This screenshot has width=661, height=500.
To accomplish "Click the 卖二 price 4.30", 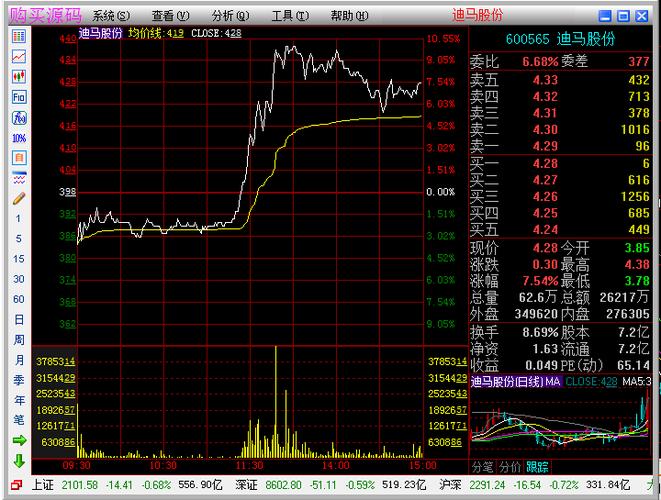I will [x=545, y=129].
